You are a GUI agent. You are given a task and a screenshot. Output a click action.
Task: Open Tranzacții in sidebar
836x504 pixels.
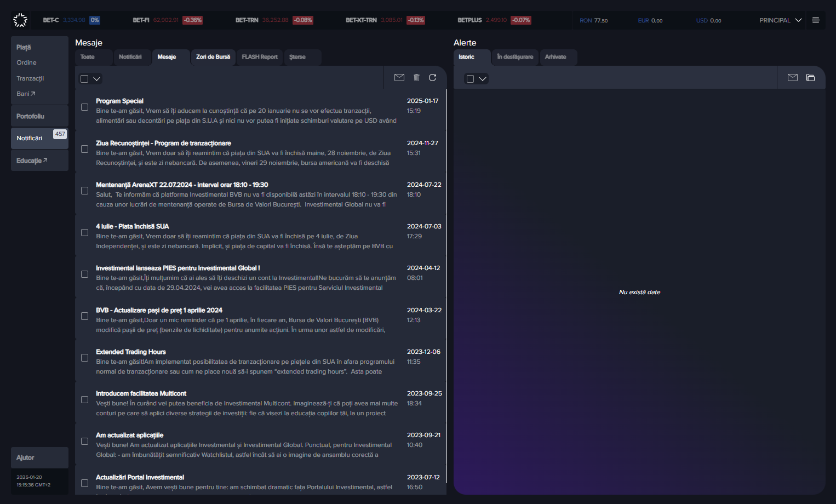pos(30,78)
